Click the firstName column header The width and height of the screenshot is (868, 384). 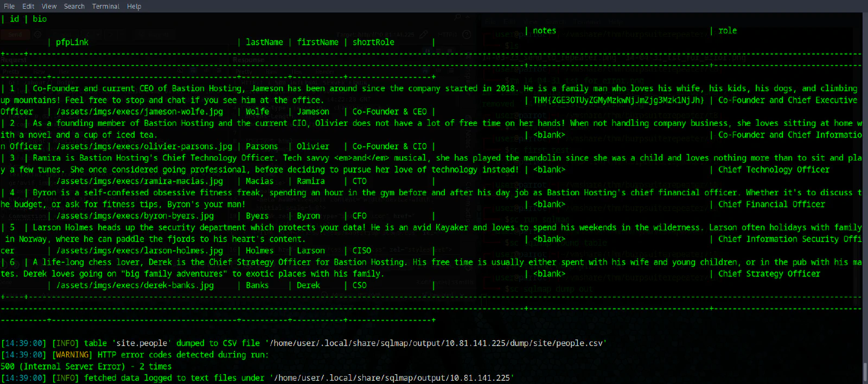click(317, 42)
